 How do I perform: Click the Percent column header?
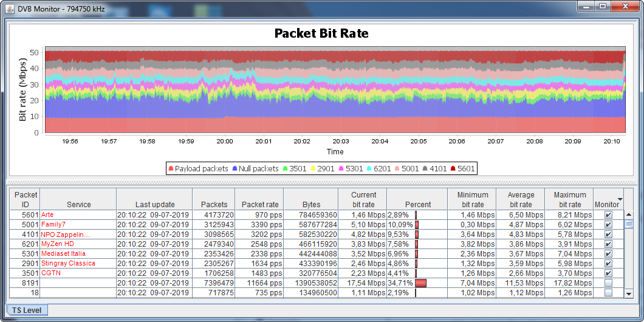point(418,204)
